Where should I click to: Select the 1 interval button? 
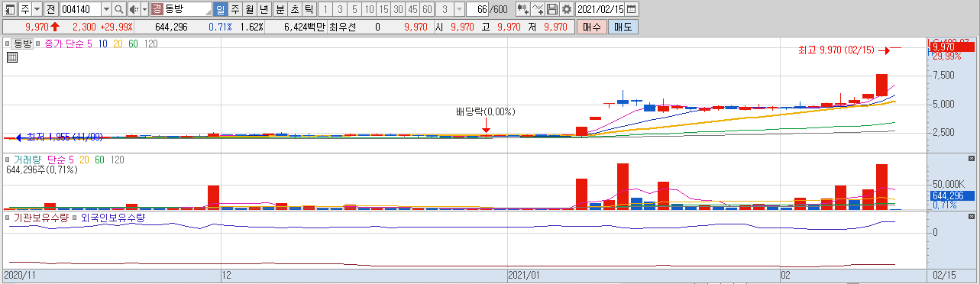click(x=325, y=9)
